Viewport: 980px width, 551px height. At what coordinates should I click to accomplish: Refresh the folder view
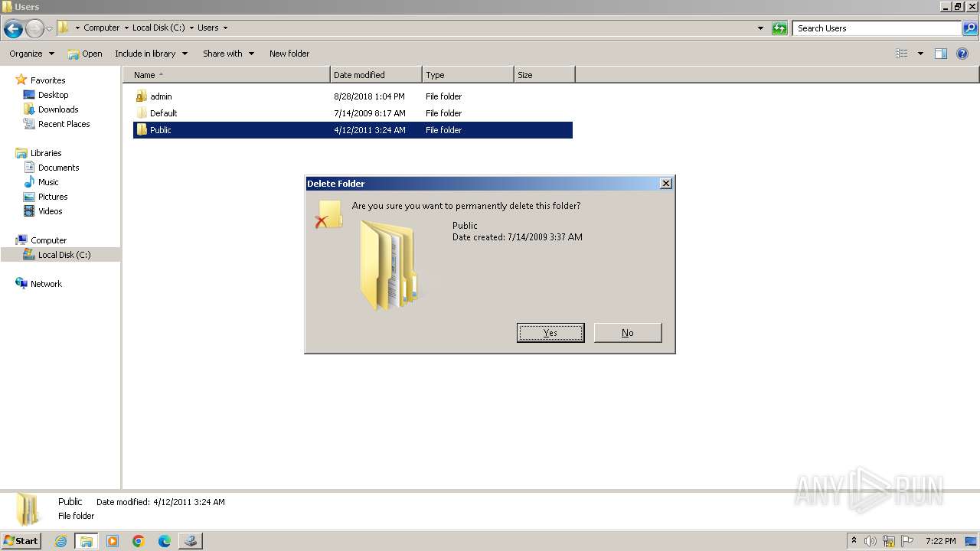[x=779, y=28]
